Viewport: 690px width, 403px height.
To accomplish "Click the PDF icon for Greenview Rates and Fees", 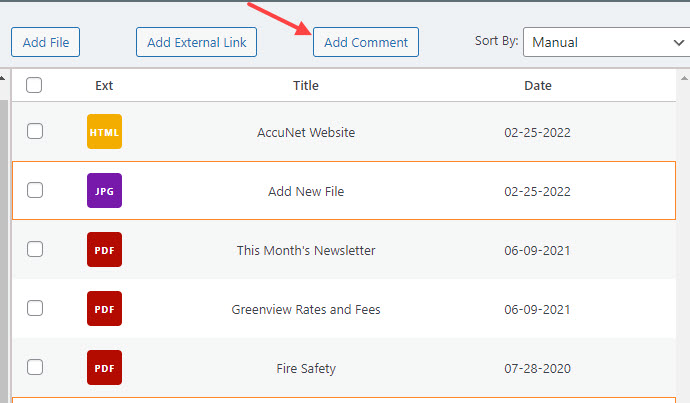I will pyautogui.click(x=104, y=308).
